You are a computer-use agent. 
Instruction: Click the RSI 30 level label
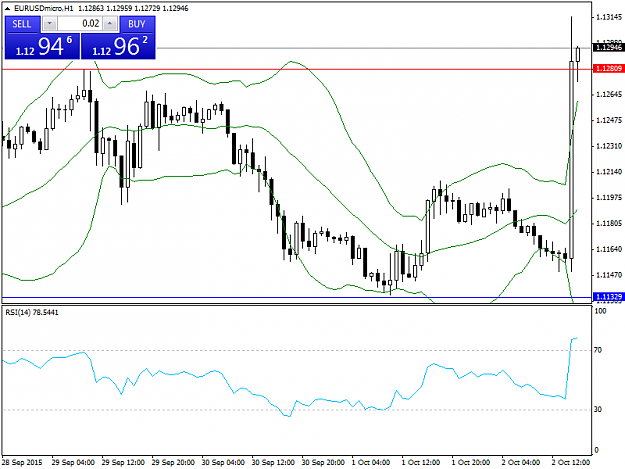click(x=598, y=409)
